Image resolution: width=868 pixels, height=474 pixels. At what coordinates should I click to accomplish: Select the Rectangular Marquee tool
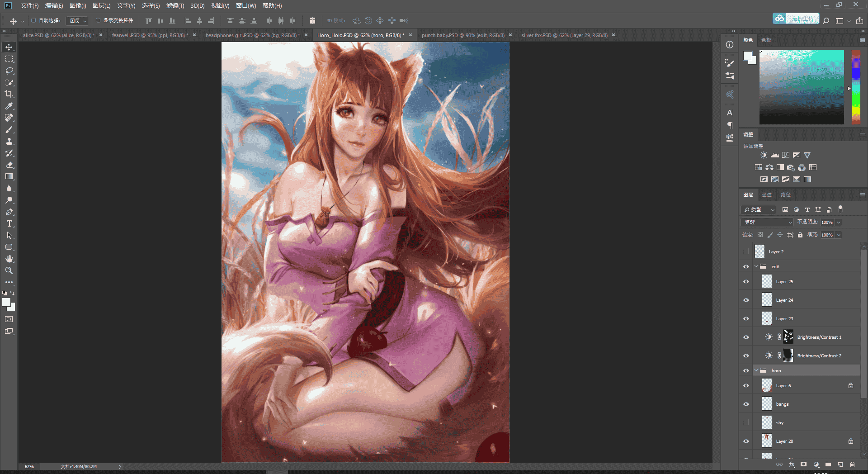[x=9, y=59]
